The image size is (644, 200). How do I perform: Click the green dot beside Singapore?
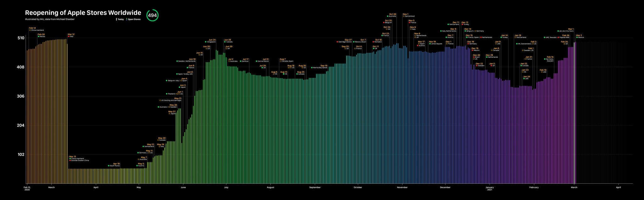tap(206, 42)
